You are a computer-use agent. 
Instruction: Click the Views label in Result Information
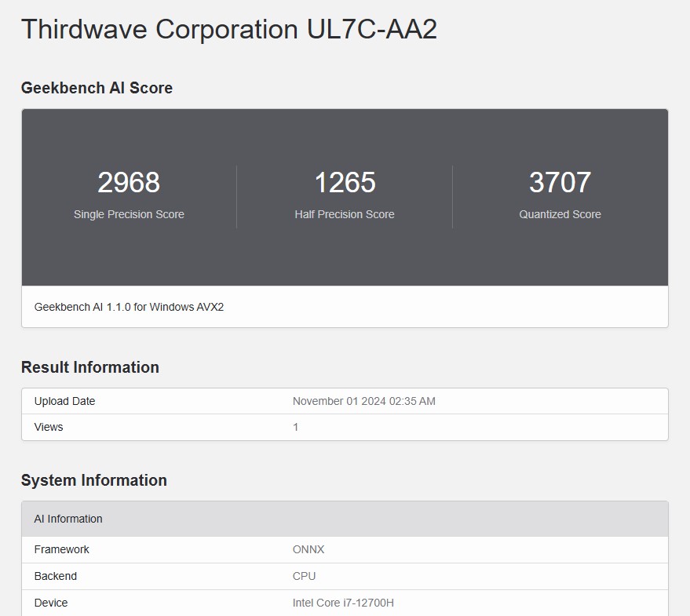click(x=48, y=427)
